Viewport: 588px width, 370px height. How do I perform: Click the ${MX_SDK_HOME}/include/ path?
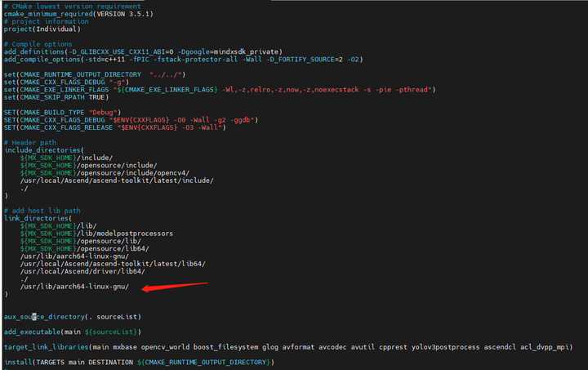[x=66, y=158]
